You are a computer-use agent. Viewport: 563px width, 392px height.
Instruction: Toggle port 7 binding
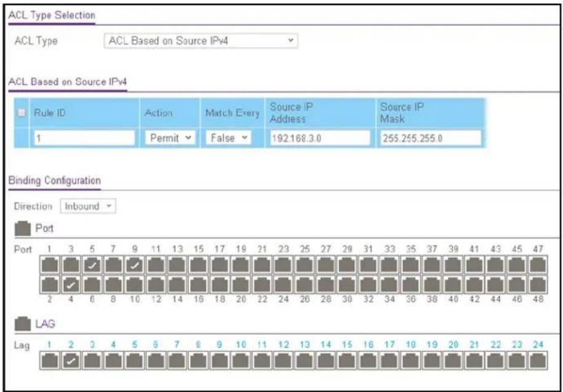[113, 265]
